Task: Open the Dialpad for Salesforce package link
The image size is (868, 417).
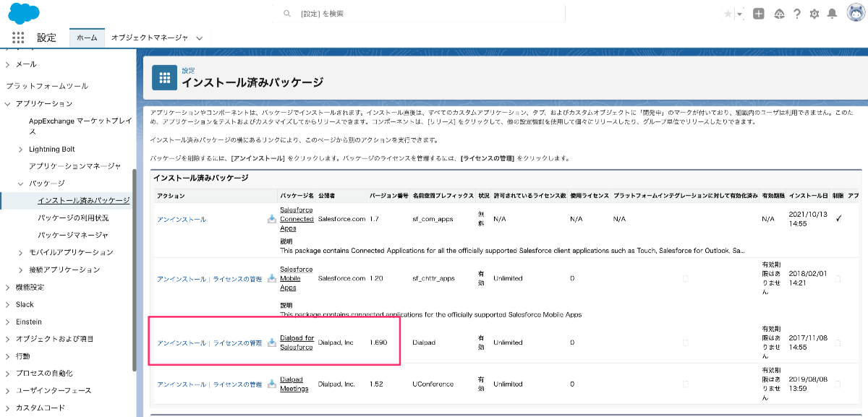Action: coord(297,343)
